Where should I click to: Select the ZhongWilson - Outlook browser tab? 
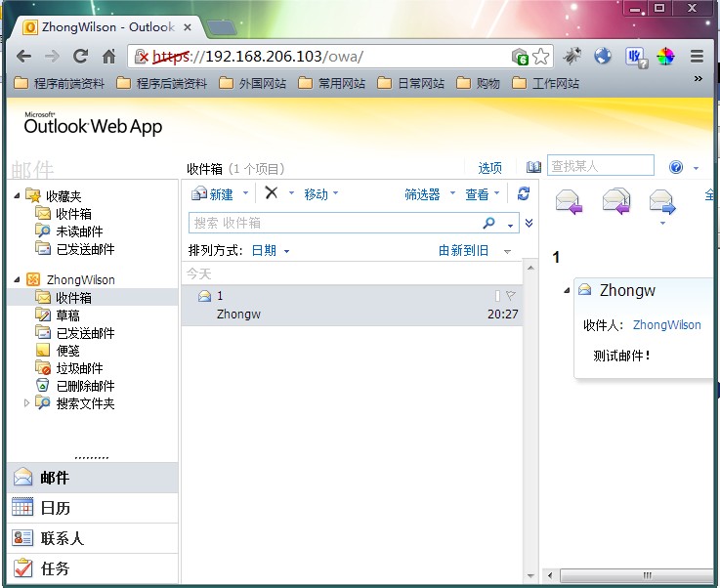[x=107, y=27]
